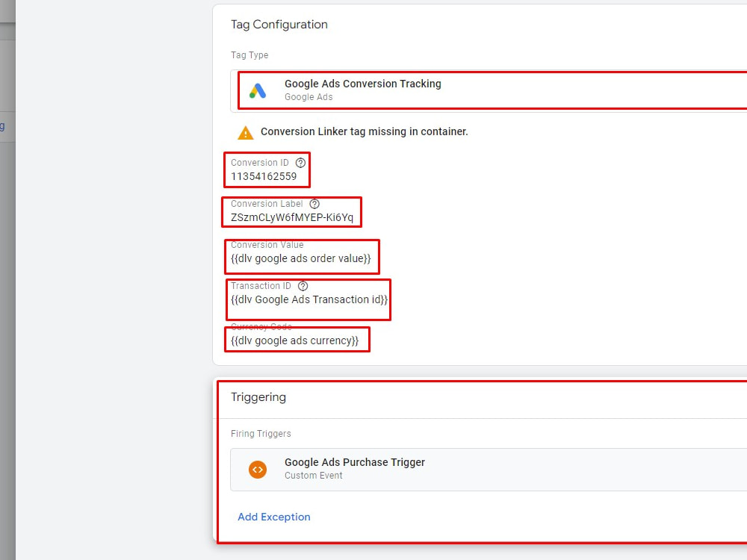Select the Tag Configuration section header
Image resolution: width=747 pixels, height=560 pixels.
[x=279, y=25]
